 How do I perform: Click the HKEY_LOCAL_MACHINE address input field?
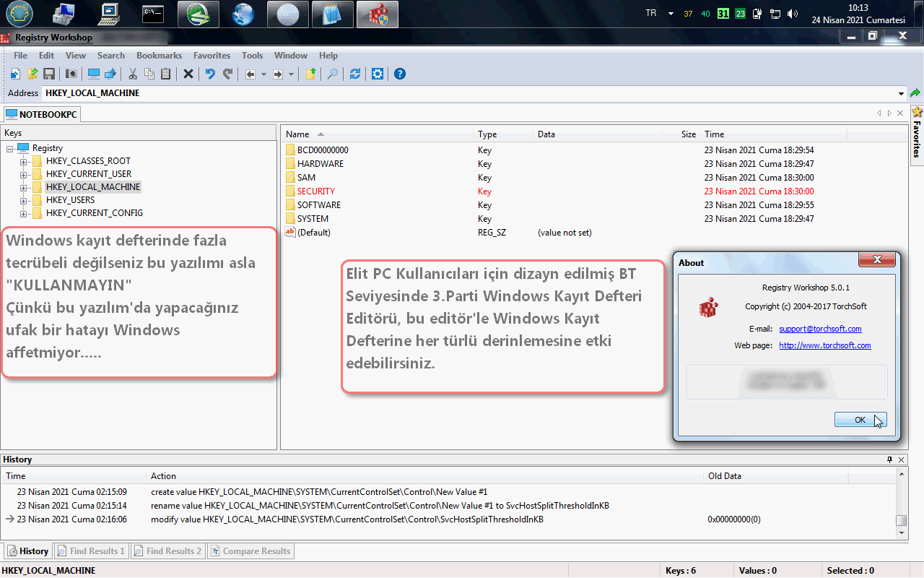point(469,93)
